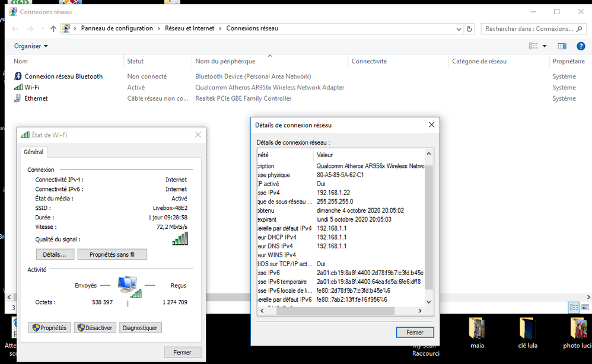Toggle the preview pane icon

(x=562, y=46)
